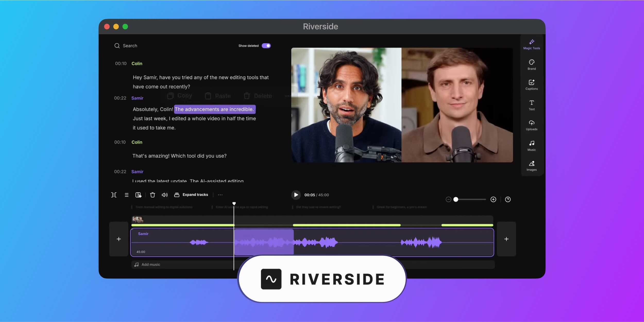Click the layout add icon in timeline toolbar
Viewport: 644px width, 322px height.
(138, 195)
